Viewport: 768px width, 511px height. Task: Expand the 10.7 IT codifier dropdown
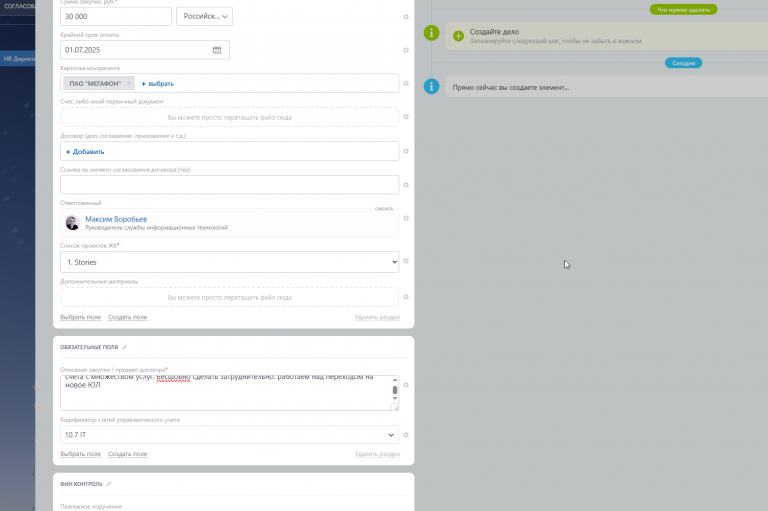coord(229,435)
